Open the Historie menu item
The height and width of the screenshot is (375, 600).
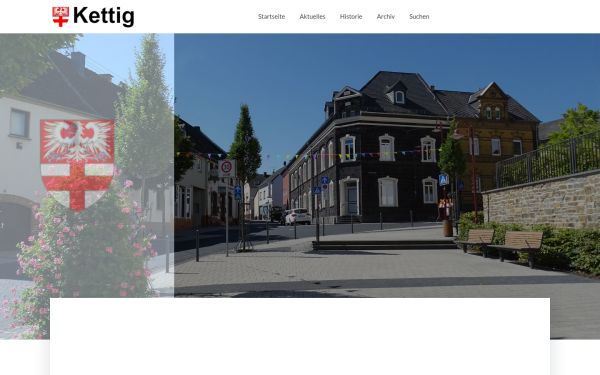[x=351, y=16]
